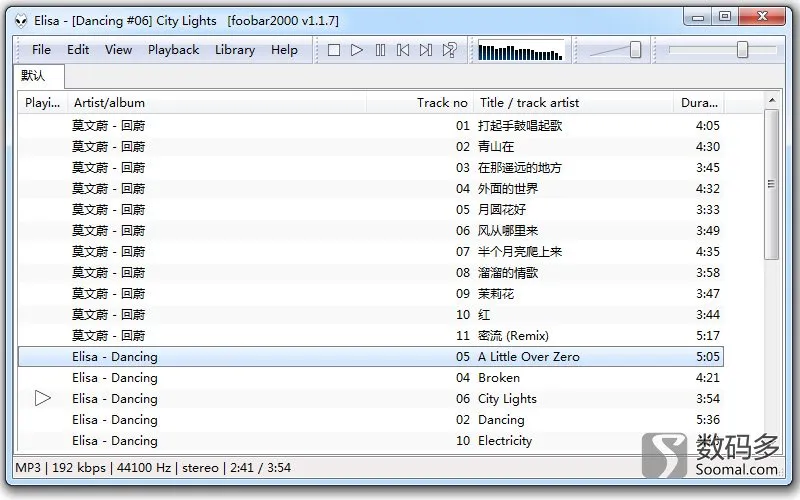Sort by Artist/album column header
Screen dimensions: 800x500
216,103
